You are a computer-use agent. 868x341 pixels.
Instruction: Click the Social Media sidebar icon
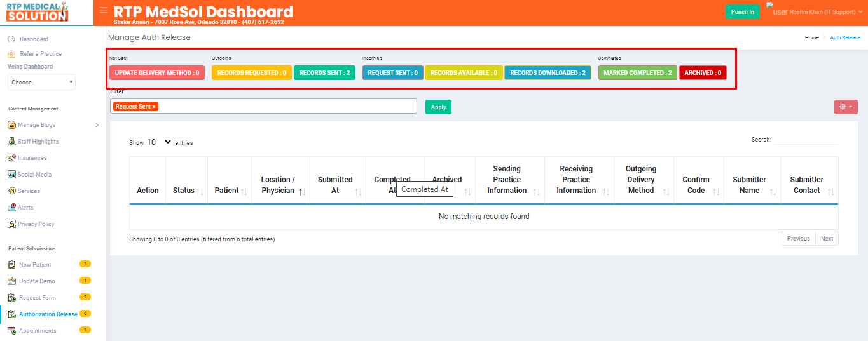coord(11,175)
